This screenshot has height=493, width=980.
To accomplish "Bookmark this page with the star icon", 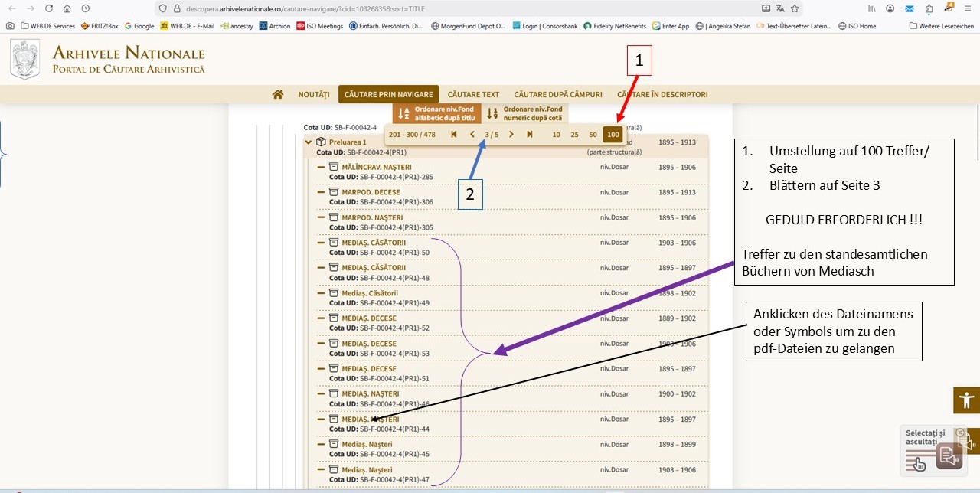I will point(795,8).
